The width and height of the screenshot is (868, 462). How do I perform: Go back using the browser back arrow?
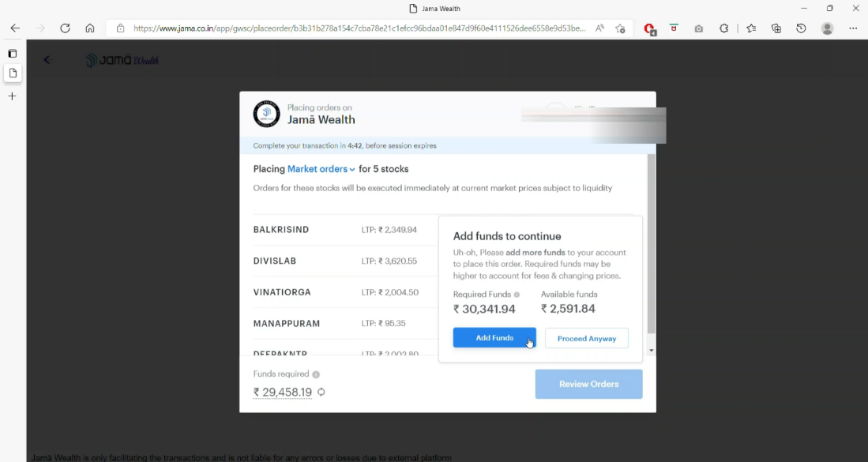pyautogui.click(x=15, y=28)
